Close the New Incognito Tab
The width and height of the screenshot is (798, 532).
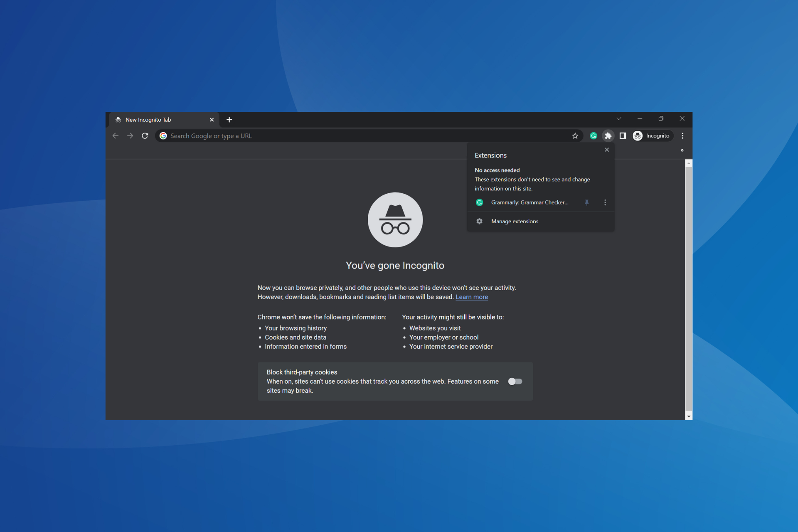(x=212, y=120)
